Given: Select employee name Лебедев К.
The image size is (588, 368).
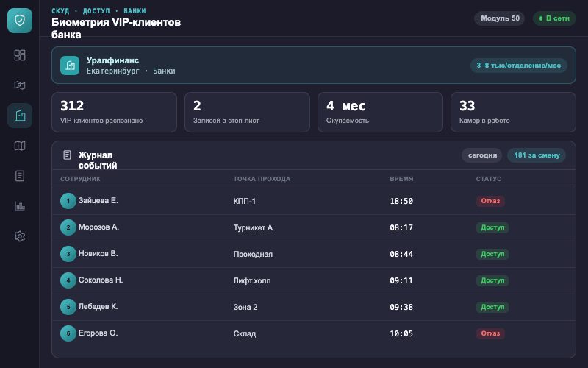Looking at the screenshot, I should pos(98,306).
